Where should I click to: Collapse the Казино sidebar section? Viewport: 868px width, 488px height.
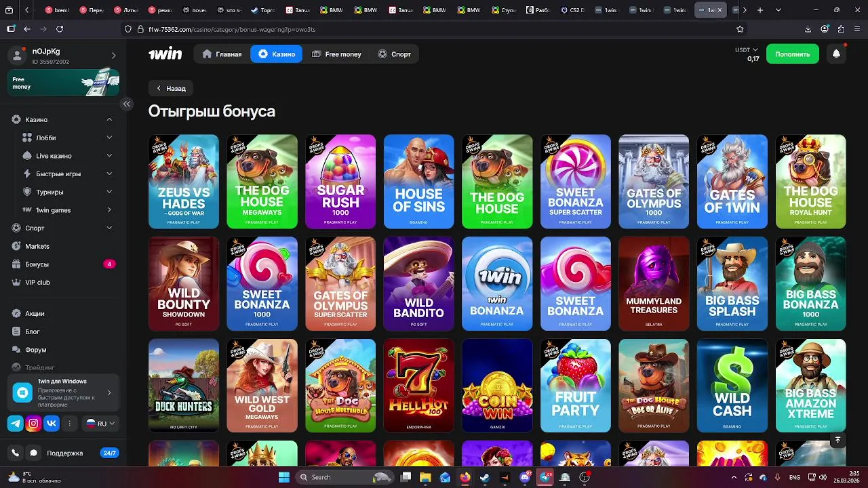click(x=109, y=119)
